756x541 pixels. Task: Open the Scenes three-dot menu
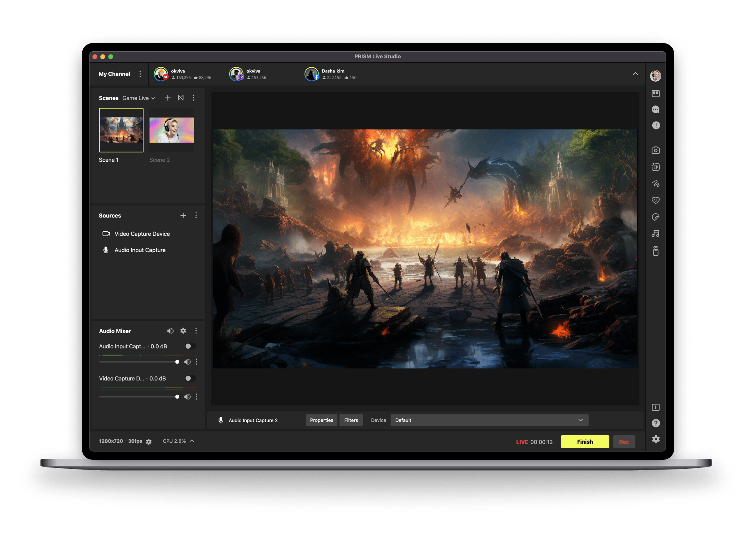194,98
